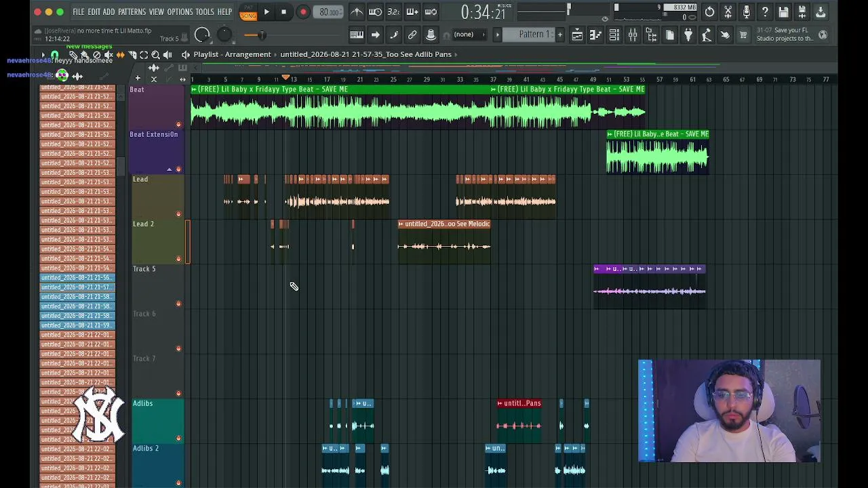Select the playlist Delete tool

coord(97,54)
